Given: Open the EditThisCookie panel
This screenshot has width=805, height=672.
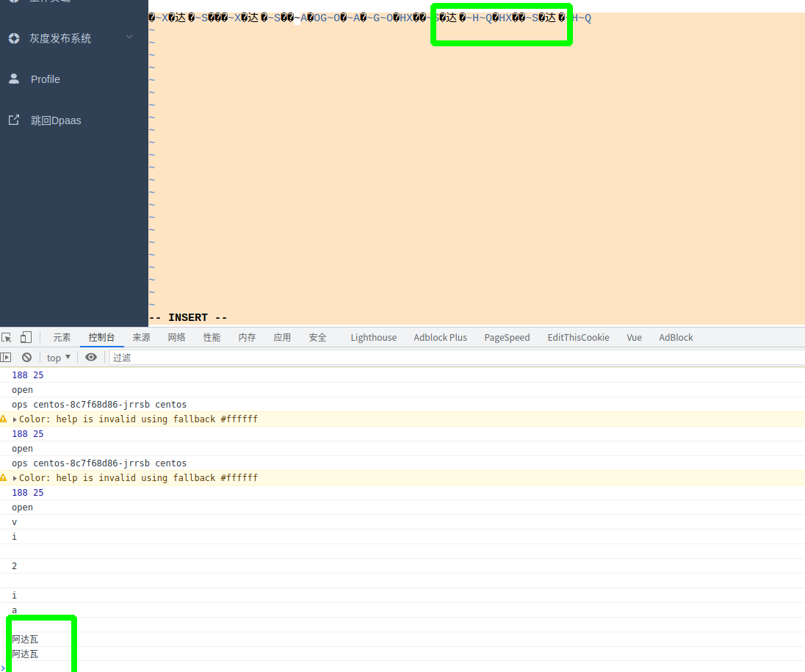Looking at the screenshot, I should [578, 337].
